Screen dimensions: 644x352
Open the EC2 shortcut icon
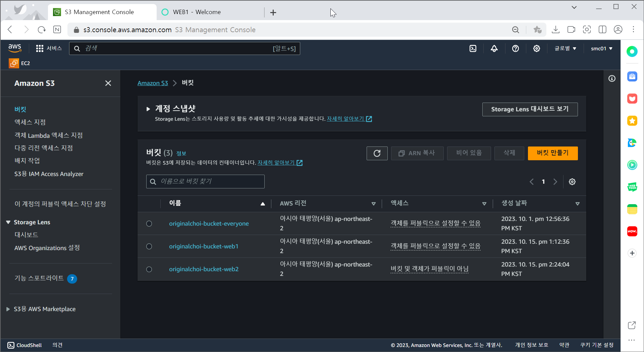pyautogui.click(x=14, y=63)
